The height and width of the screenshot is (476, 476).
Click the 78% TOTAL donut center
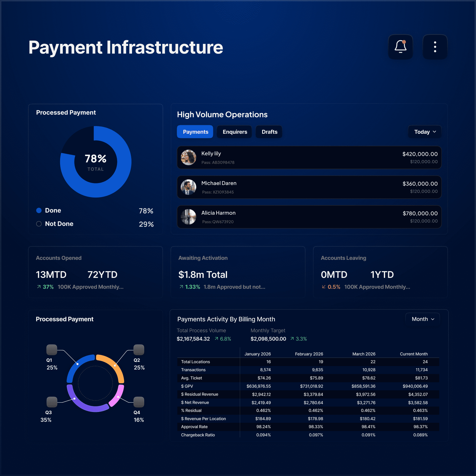point(95,162)
